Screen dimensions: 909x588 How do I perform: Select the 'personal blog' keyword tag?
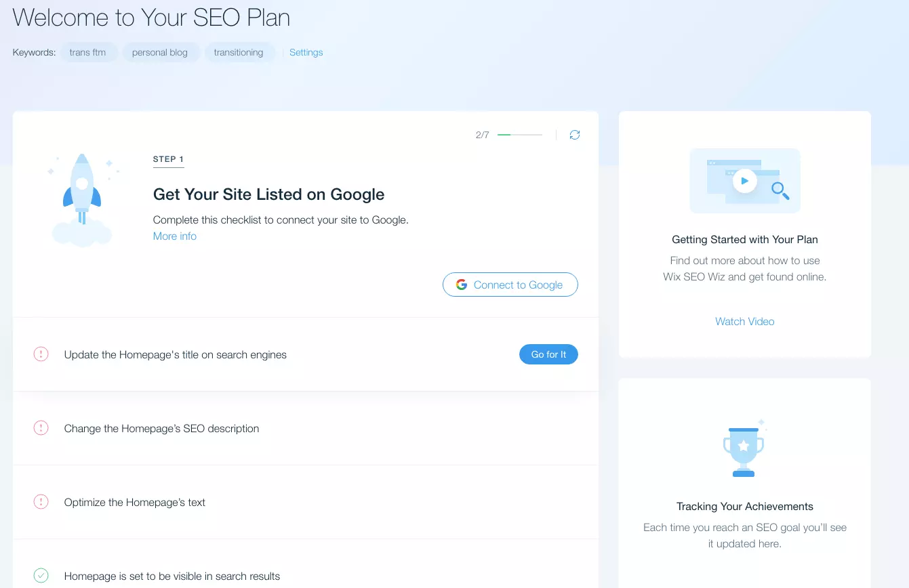[x=160, y=52]
